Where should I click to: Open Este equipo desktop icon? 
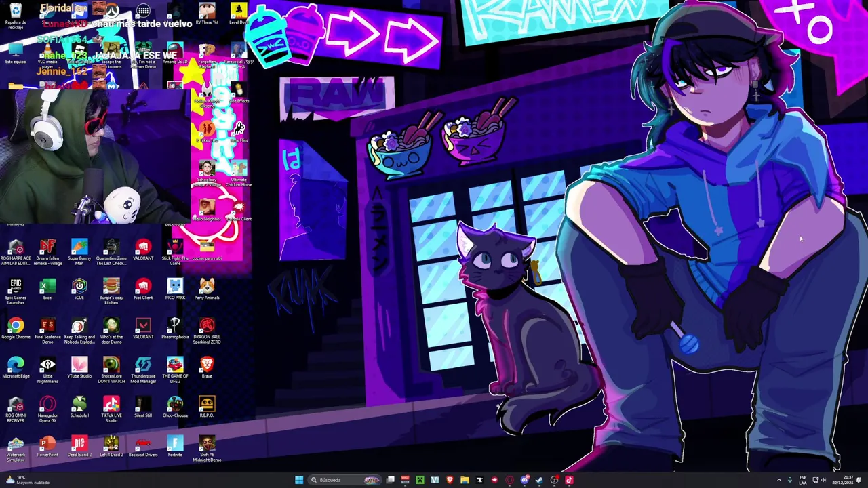(16, 54)
